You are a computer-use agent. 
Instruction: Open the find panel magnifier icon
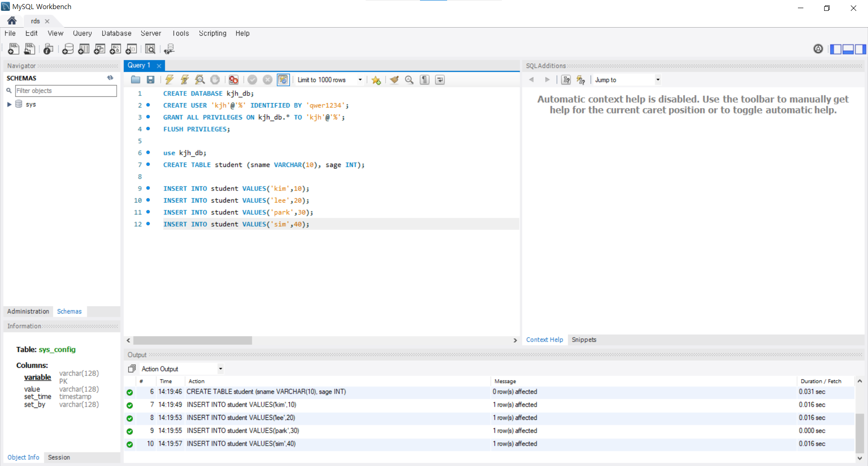click(409, 80)
